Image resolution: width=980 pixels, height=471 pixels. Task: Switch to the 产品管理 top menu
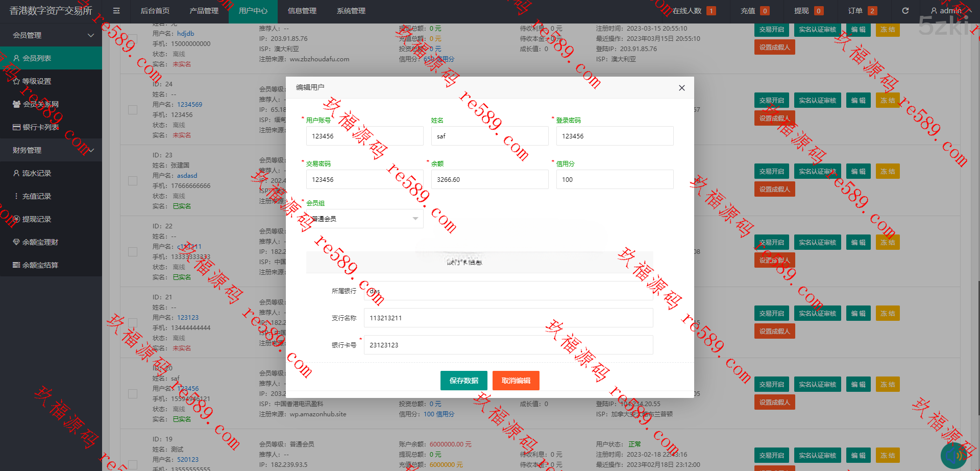204,11
